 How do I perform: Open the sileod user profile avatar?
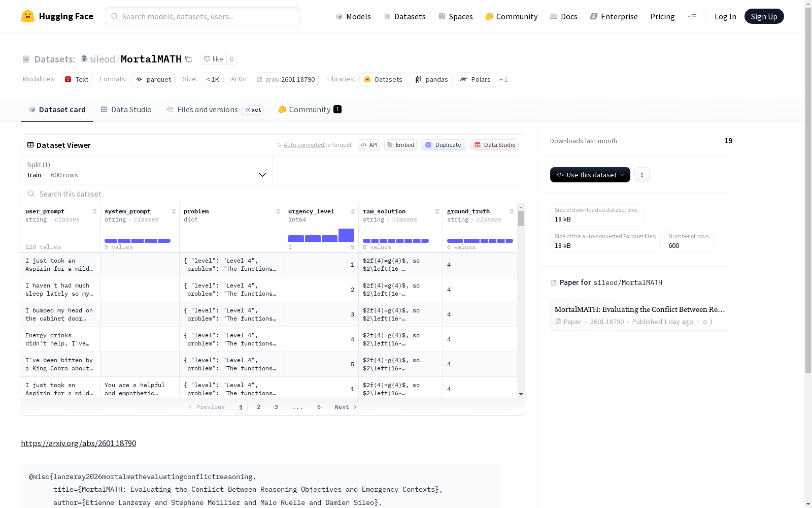coord(84,59)
